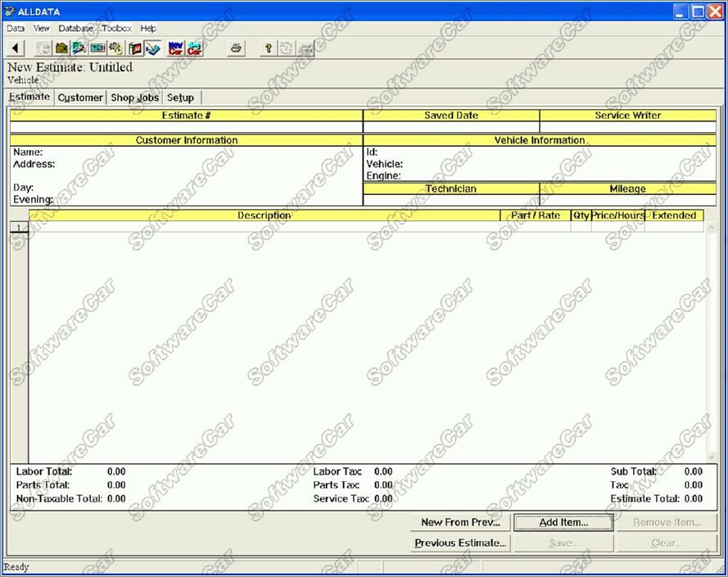This screenshot has width=728, height=577.
Task: Click the printer icon
Action: click(236, 49)
